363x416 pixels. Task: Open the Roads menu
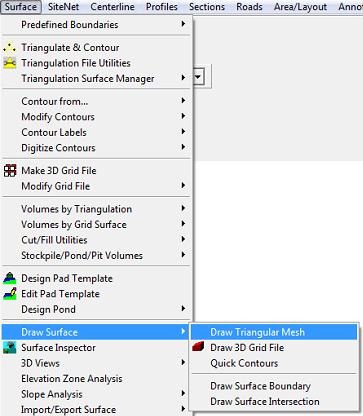click(x=249, y=6)
